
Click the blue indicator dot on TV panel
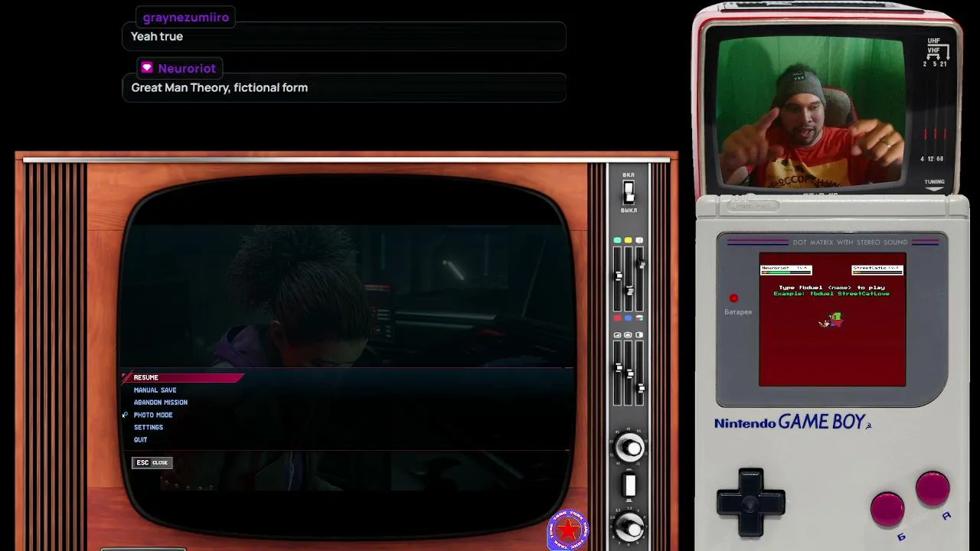(x=629, y=318)
